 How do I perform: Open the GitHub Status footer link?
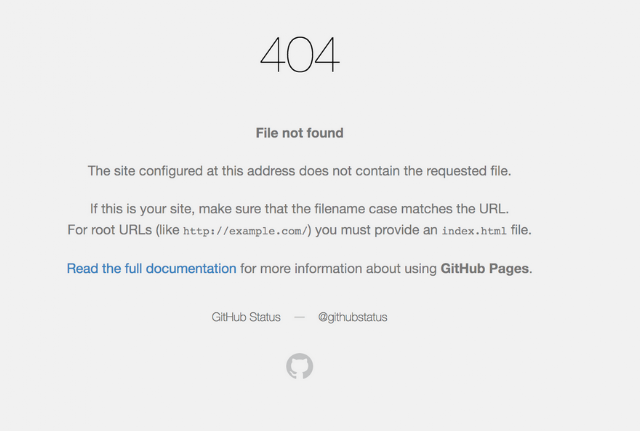(x=246, y=317)
